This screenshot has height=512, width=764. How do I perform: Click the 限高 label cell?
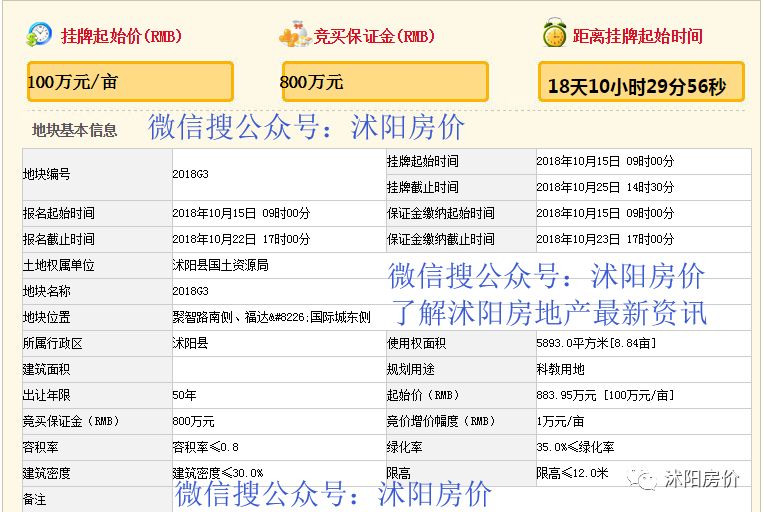click(x=461, y=474)
